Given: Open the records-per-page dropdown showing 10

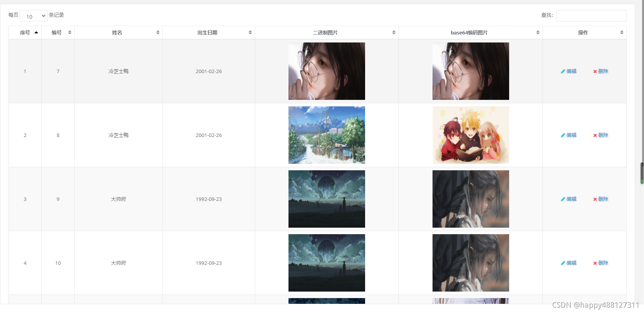Looking at the screenshot, I should tap(33, 16).
